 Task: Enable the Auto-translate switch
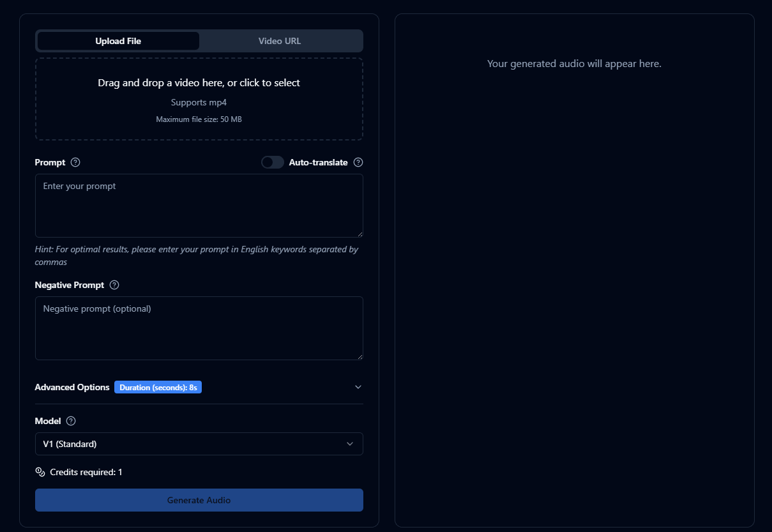click(273, 162)
